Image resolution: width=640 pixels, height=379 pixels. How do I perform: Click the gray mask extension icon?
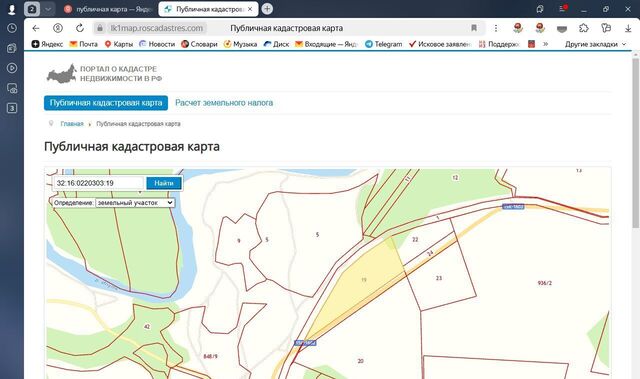pos(562,29)
